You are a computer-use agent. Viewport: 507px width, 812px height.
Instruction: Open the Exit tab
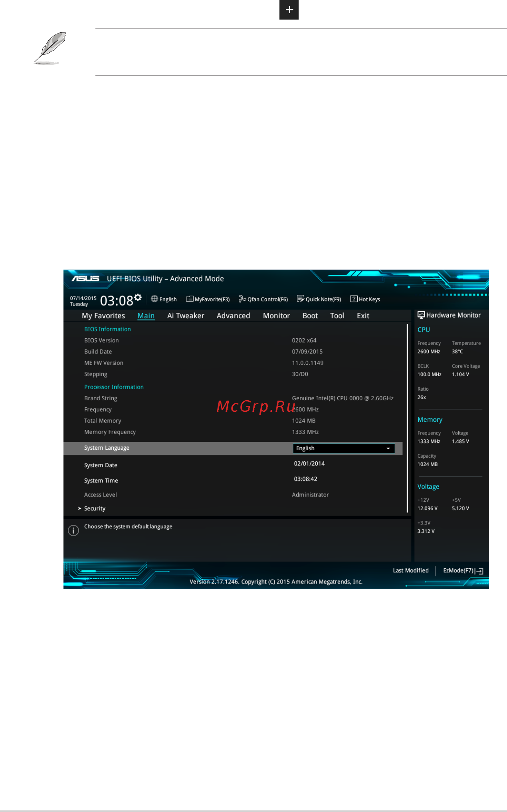pyautogui.click(x=363, y=316)
